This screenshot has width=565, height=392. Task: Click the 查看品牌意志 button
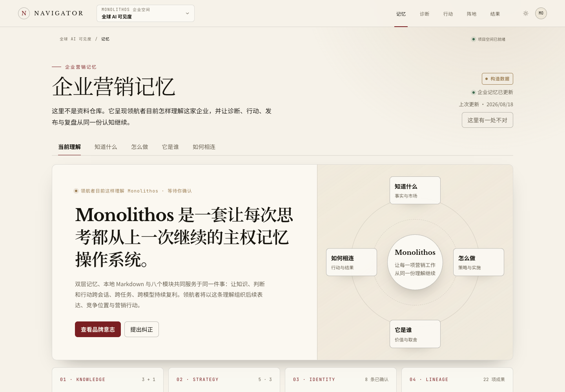point(98,329)
